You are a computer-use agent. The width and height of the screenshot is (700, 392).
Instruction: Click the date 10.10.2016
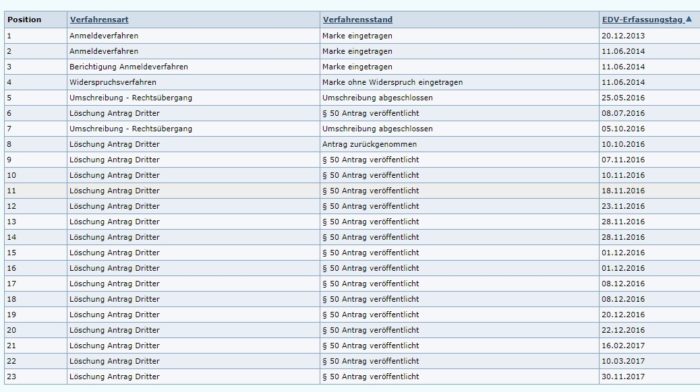(x=623, y=144)
